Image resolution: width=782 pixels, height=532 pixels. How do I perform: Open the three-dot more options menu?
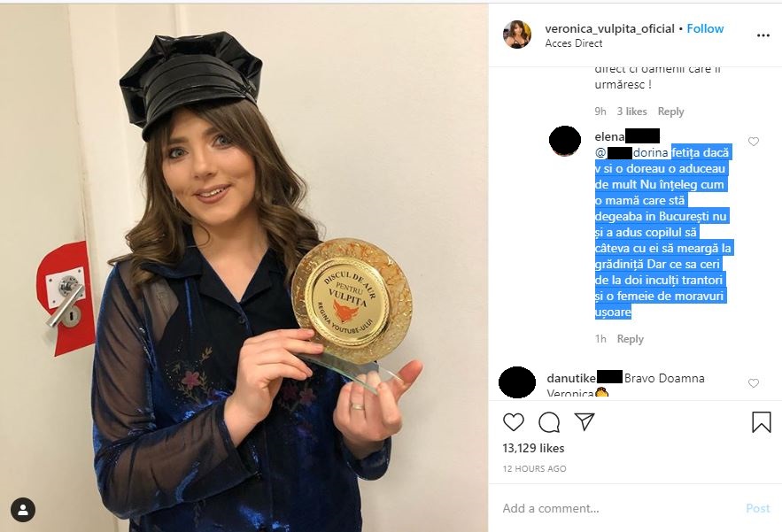point(763,35)
